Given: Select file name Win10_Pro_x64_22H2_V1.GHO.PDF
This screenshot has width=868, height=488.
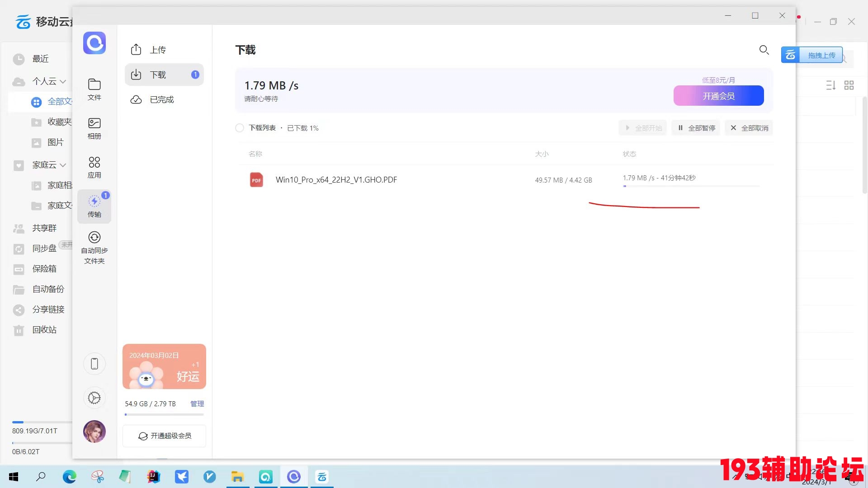Looking at the screenshot, I should [x=336, y=180].
